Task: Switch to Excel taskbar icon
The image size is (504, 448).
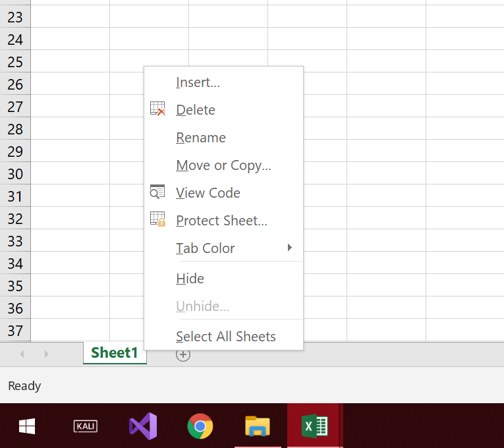Action: click(x=315, y=426)
